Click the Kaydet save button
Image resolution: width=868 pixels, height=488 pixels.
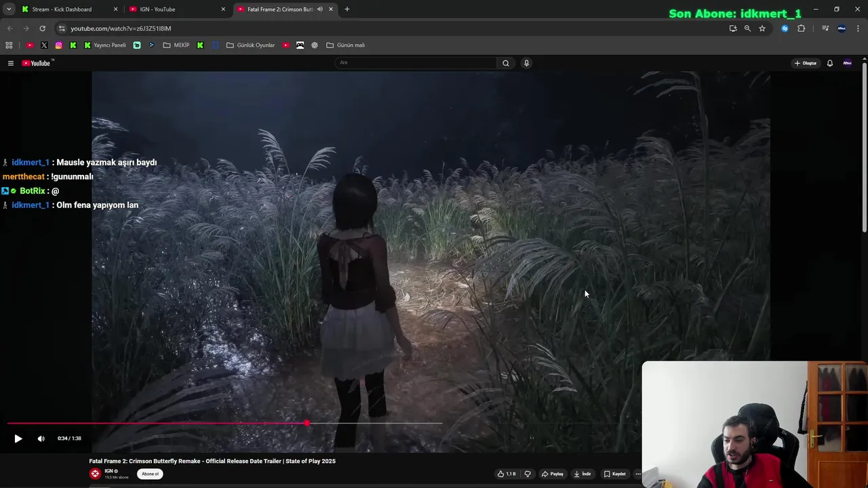[x=615, y=474]
